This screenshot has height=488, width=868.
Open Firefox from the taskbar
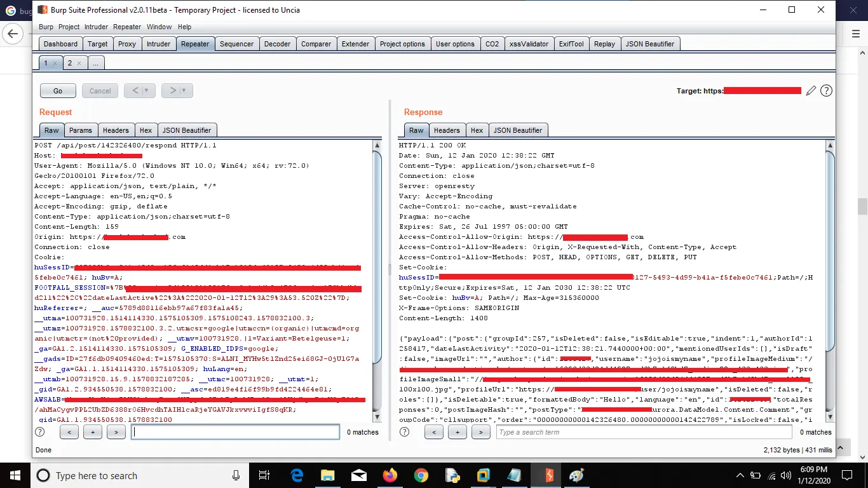pyautogui.click(x=390, y=475)
